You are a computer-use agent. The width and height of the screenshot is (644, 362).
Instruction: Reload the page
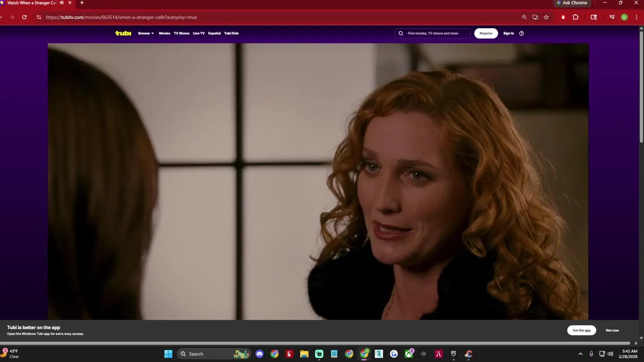tap(24, 17)
